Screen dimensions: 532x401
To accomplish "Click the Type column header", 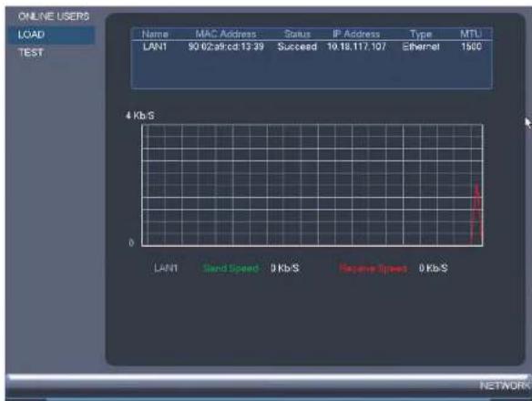I will click(x=421, y=35).
